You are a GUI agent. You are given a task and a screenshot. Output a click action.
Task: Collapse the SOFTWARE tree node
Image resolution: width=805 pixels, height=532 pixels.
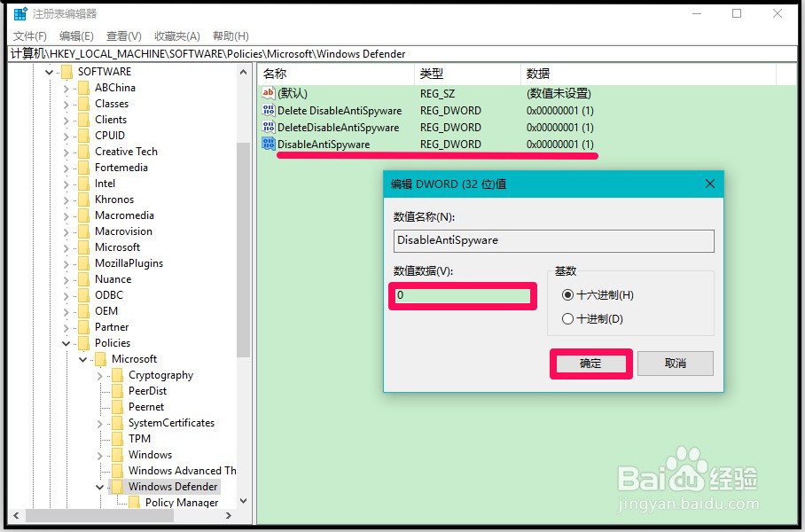[x=50, y=72]
